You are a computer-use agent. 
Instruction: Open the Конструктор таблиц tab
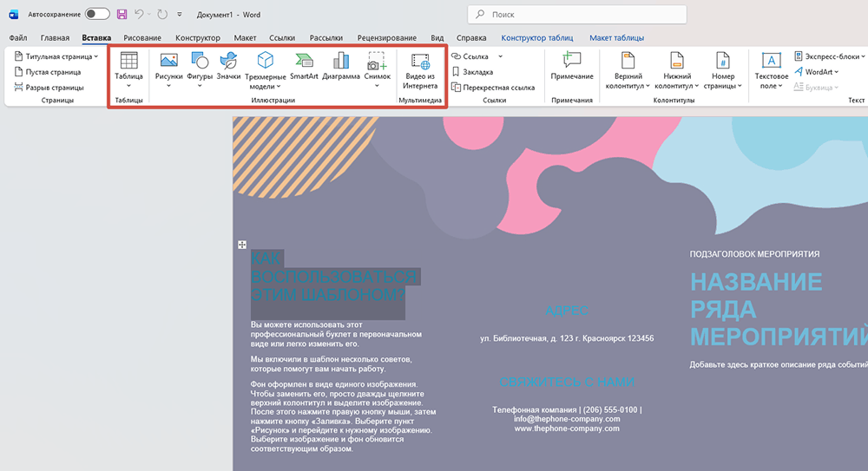[537, 37]
